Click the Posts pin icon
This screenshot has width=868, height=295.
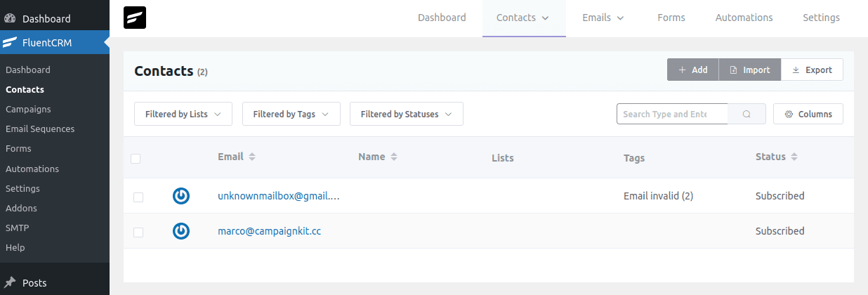coord(10,283)
